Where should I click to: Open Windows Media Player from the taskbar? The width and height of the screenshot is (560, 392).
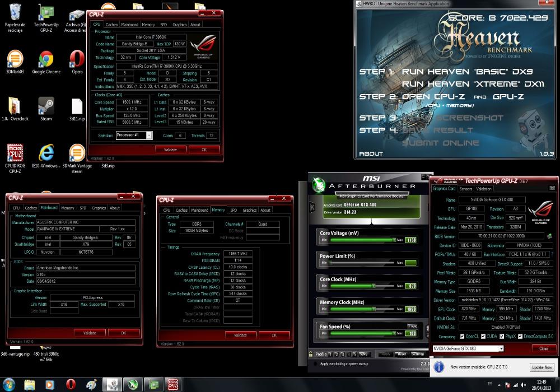tap(50, 385)
